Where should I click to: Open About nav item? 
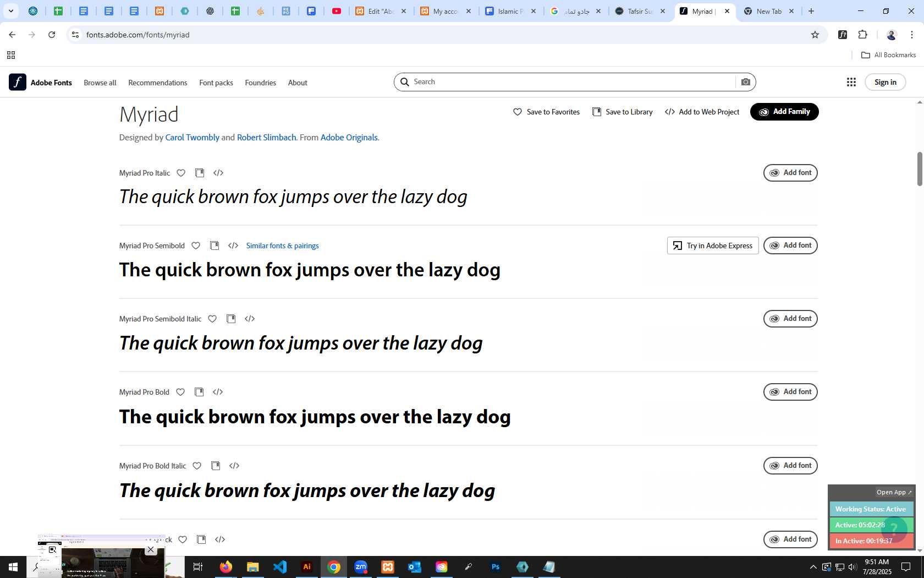(x=298, y=83)
